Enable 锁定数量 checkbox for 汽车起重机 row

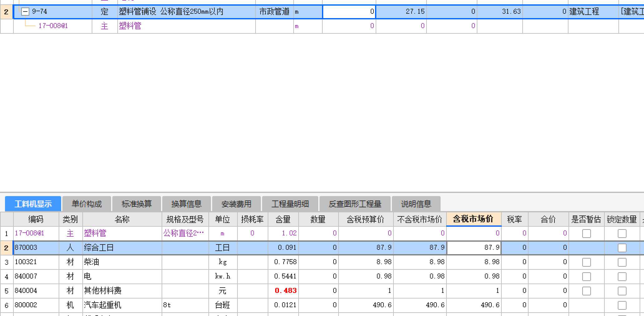tap(622, 305)
